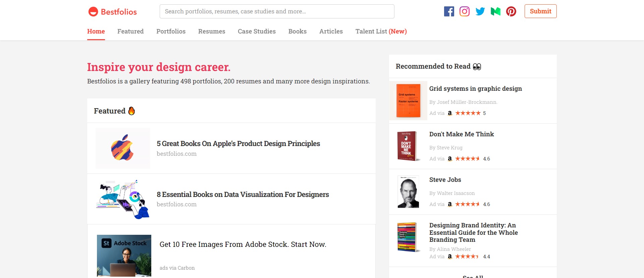Viewport: 644px width, 278px height.
Task: Click Amazon icon on Don't Make Me Think
Action: click(450, 159)
